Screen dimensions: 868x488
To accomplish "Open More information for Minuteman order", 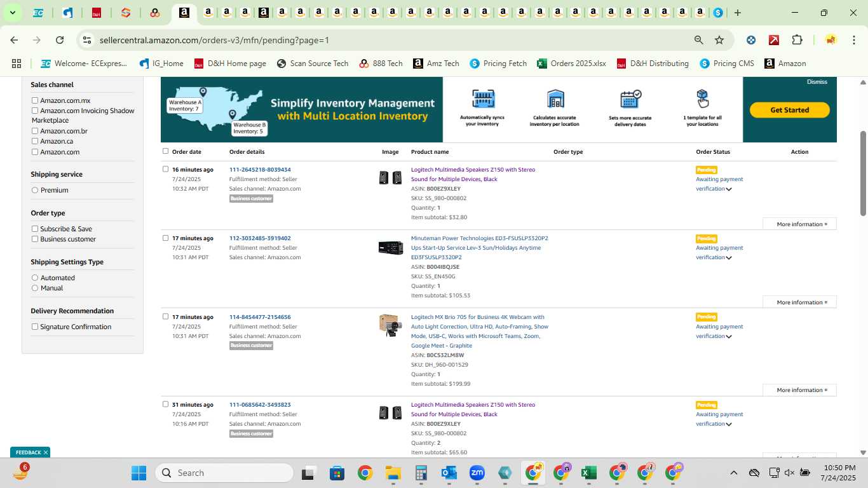I will point(799,302).
